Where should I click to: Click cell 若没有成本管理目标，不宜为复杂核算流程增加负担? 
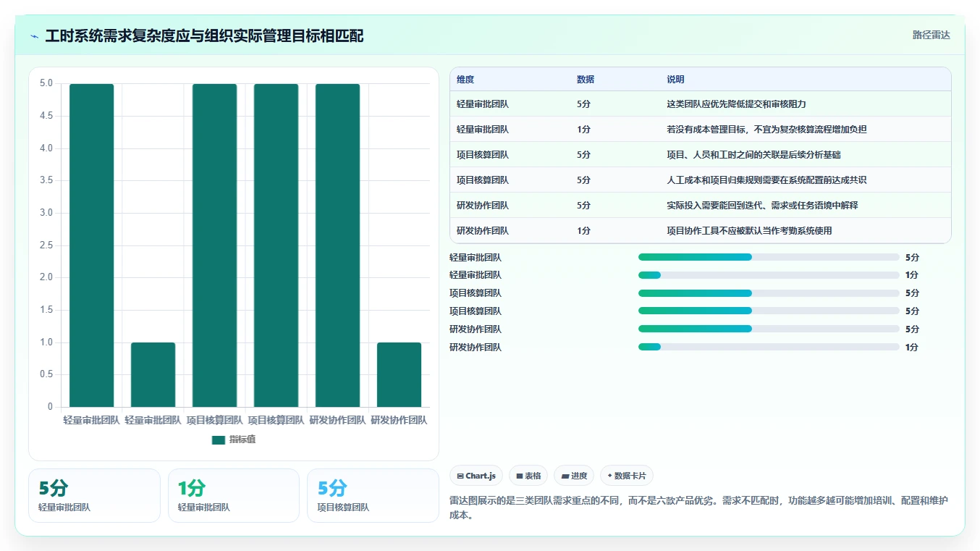(766, 130)
